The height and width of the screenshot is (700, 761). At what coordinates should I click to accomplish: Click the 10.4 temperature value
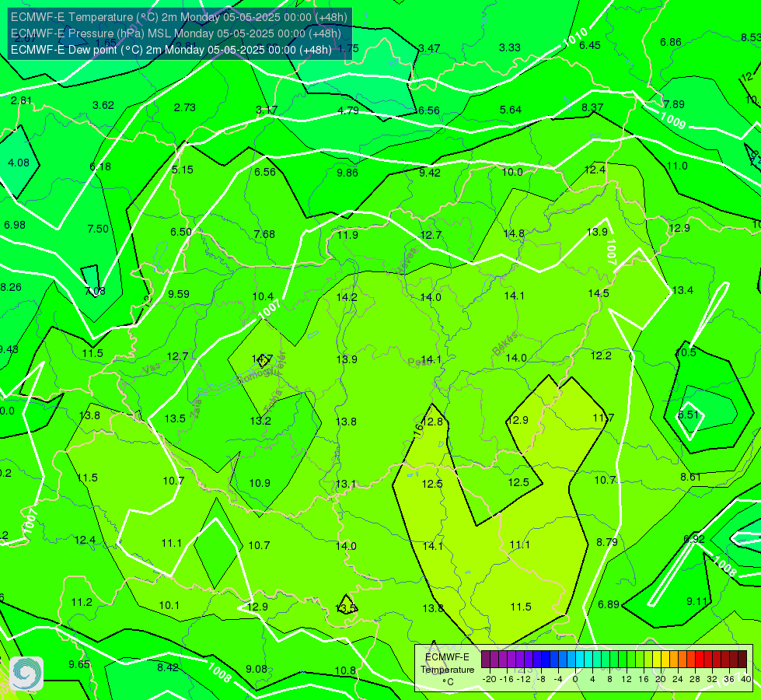pyautogui.click(x=263, y=296)
